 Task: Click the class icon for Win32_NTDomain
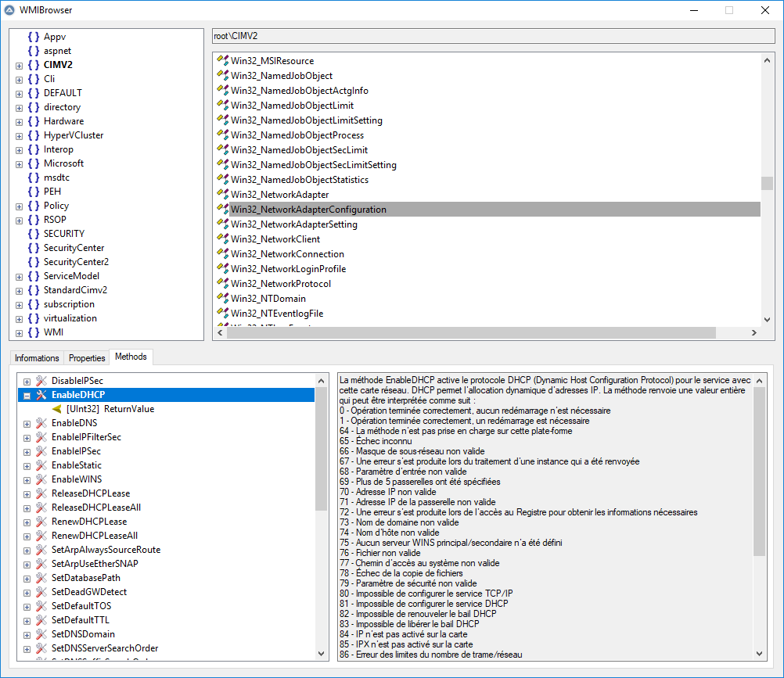coord(222,298)
